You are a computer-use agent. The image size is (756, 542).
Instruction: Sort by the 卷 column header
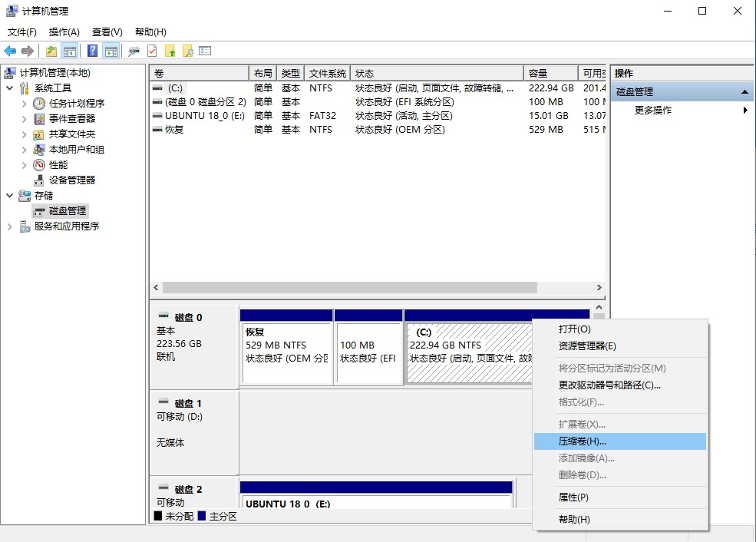click(x=199, y=73)
